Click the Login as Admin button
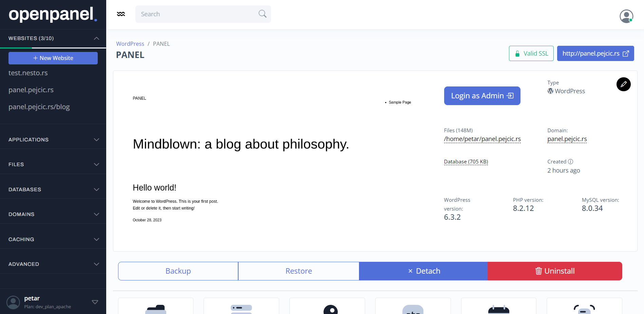The image size is (644, 314). 482,96
